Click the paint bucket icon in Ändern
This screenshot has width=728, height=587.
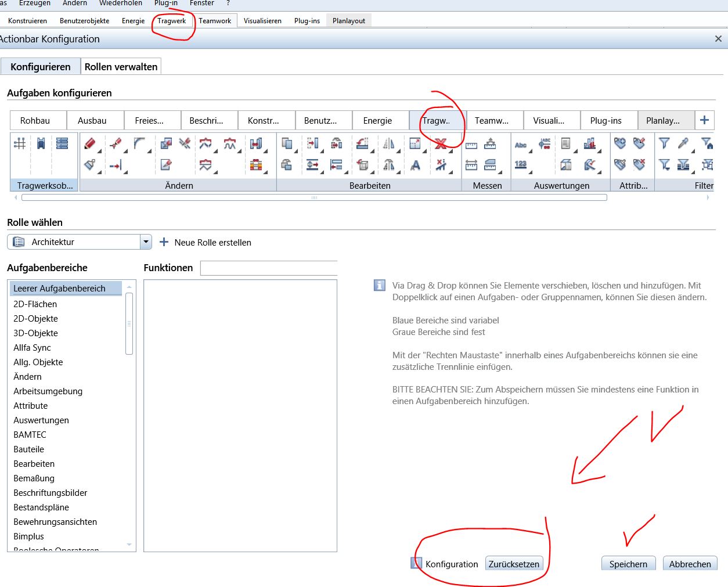point(89,165)
